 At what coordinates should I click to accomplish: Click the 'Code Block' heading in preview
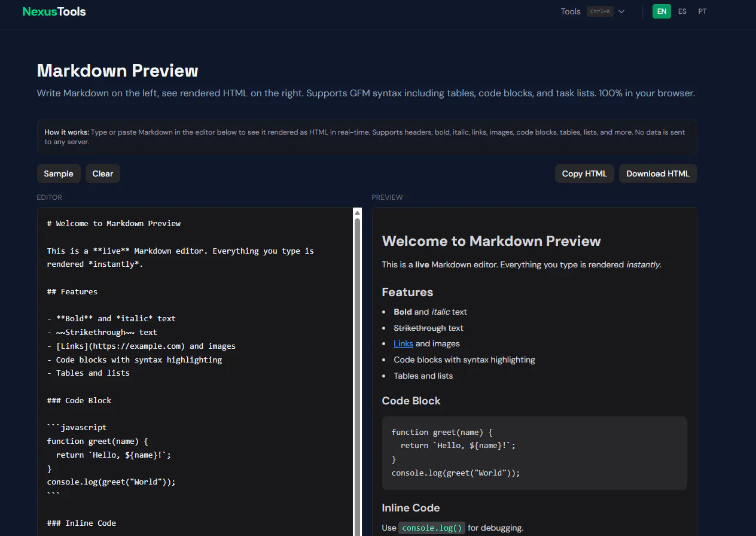[411, 401]
